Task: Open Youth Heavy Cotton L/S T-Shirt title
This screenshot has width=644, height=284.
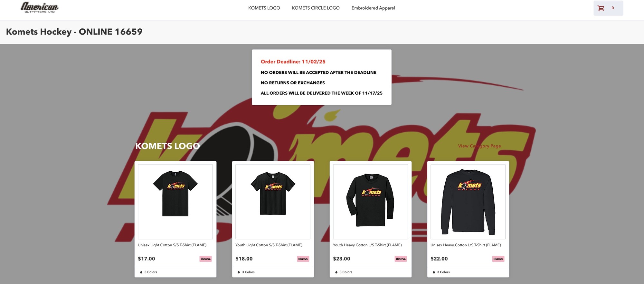Action: coord(367,245)
